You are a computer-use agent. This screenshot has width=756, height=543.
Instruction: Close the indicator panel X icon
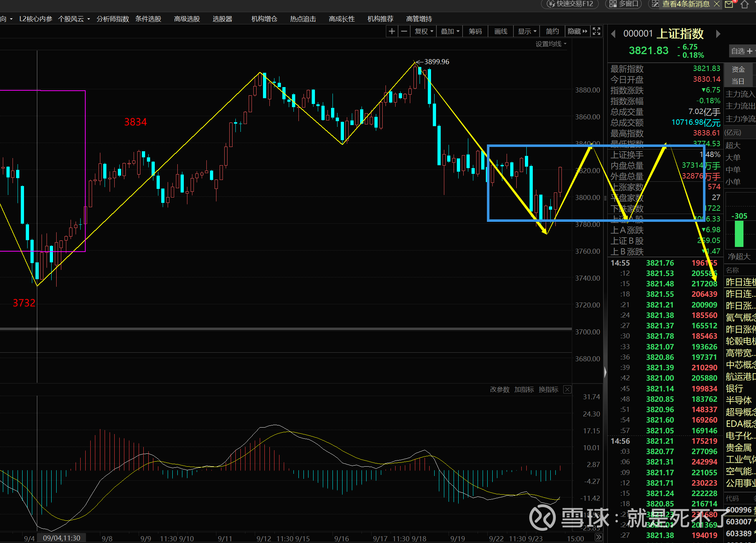[x=567, y=390]
